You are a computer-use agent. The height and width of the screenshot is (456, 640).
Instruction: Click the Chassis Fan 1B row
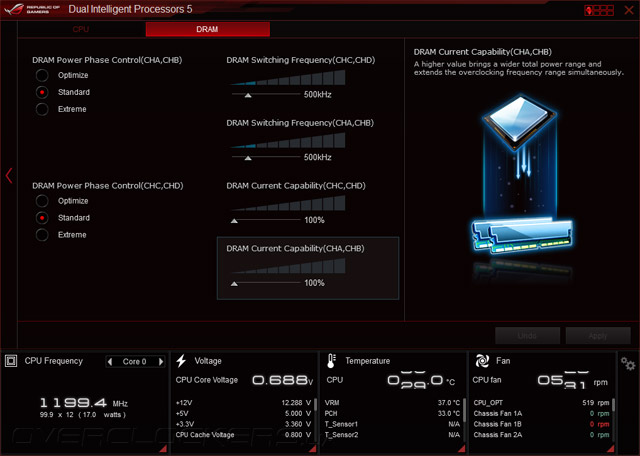541,424
